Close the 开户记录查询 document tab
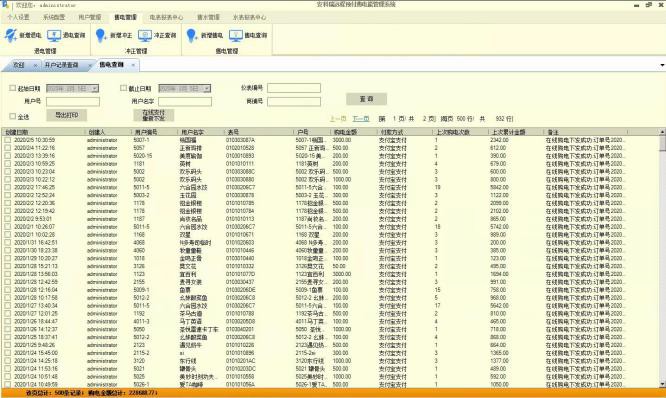 tap(90, 65)
